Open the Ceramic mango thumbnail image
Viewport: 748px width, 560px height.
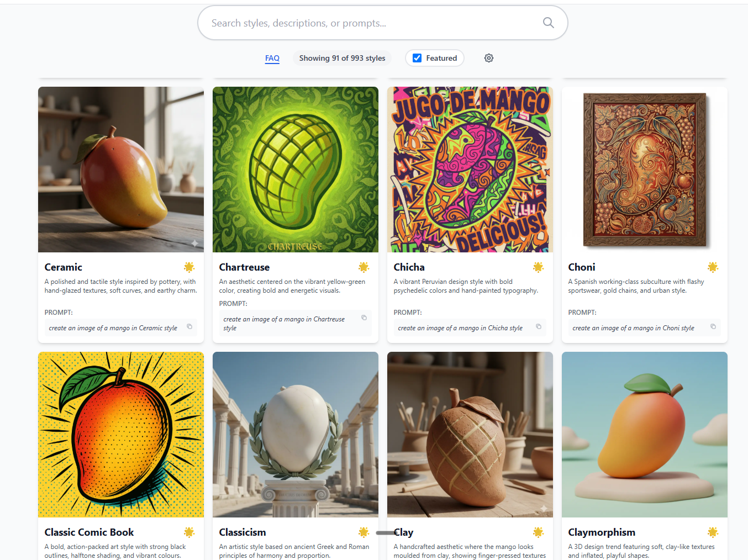pyautogui.click(x=121, y=170)
